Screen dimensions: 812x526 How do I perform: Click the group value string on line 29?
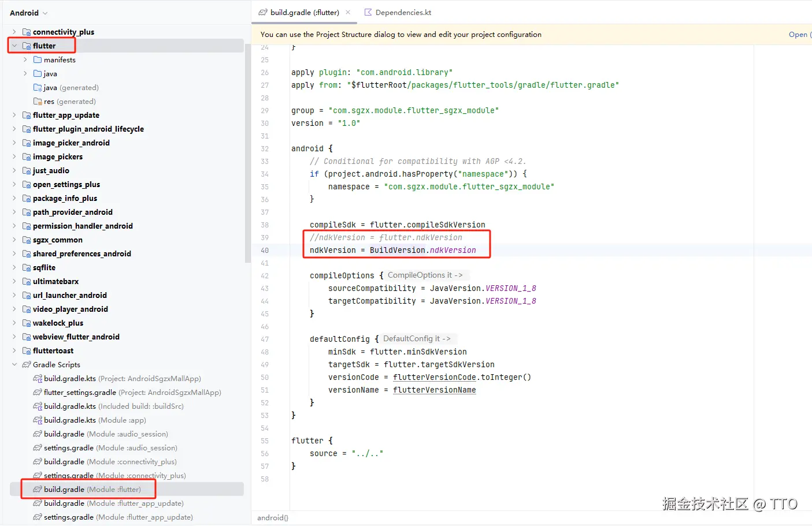pyautogui.click(x=414, y=110)
